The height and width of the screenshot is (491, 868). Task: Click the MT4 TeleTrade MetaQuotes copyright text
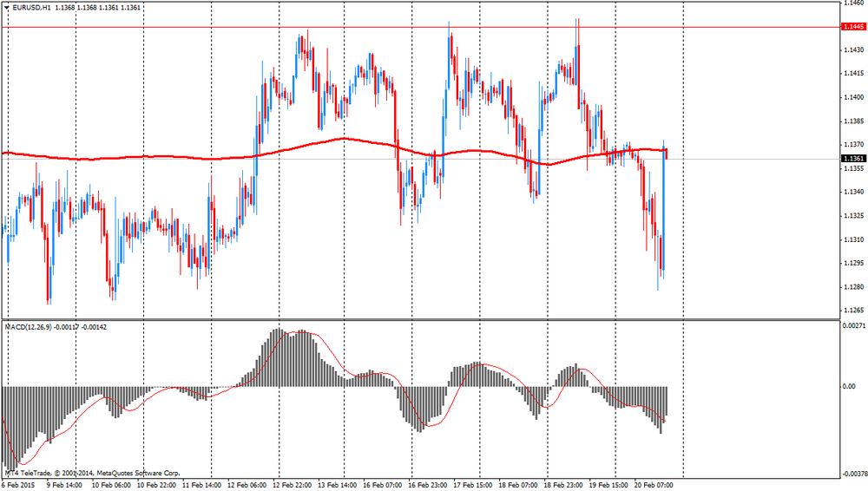click(x=93, y=474)
